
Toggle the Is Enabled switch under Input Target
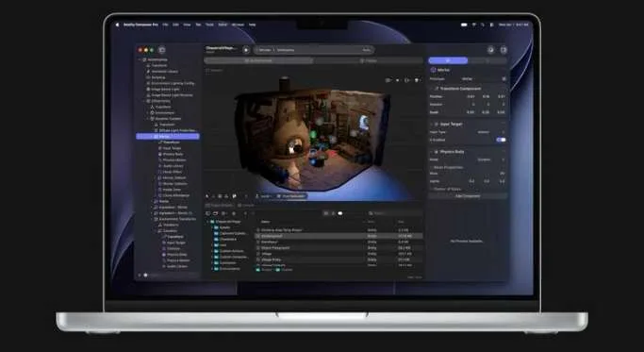[x=501, y=140]
